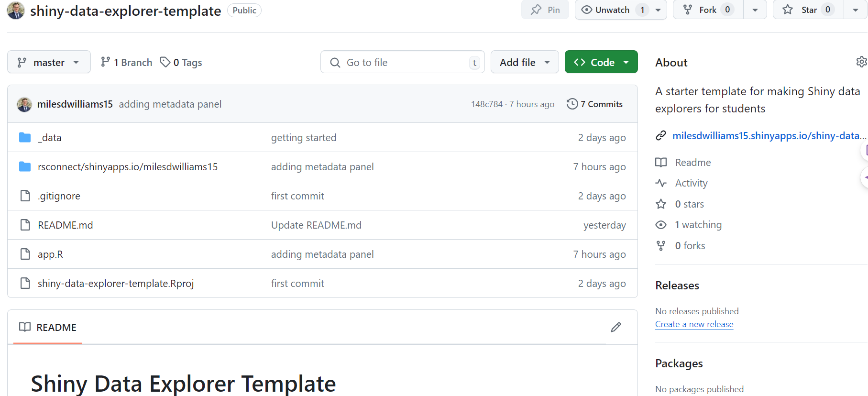Toggle Unwatch for this repository
The width and height of the screenshot is (868, 396).
pos(606,10)
